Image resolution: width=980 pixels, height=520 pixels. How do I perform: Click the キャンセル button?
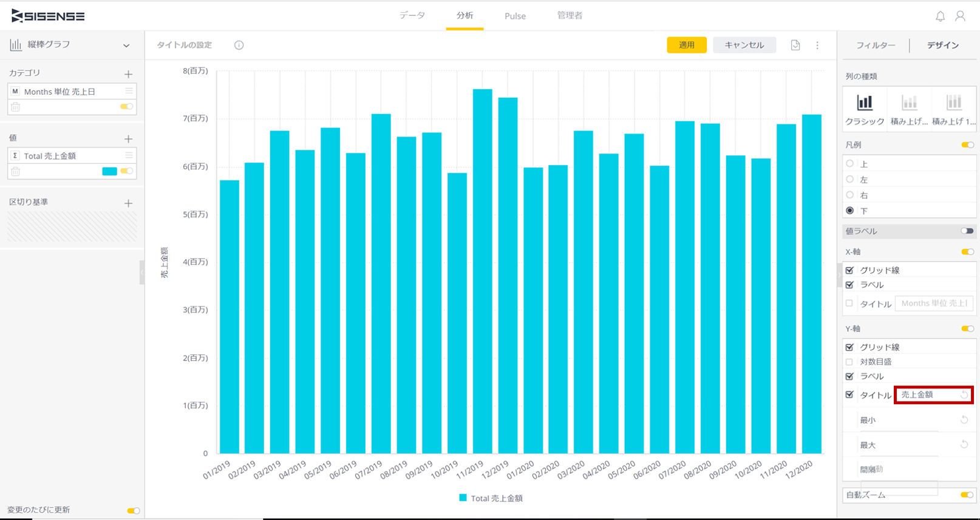pyautogui.click(x=744, y=45)
